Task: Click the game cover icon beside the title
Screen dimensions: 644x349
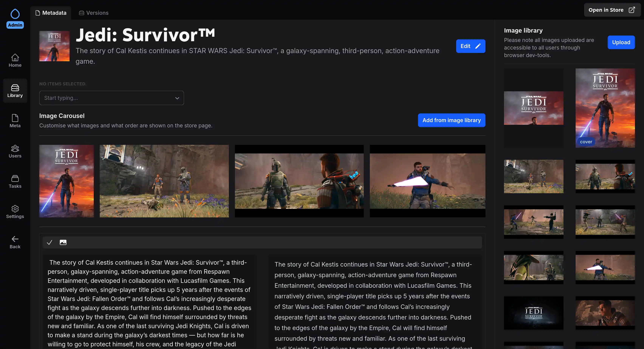Action: coord(54,46)
